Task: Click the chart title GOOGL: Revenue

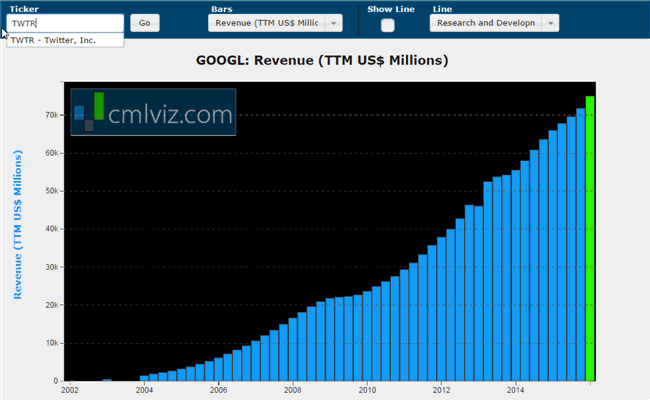Action: point(322,61)
